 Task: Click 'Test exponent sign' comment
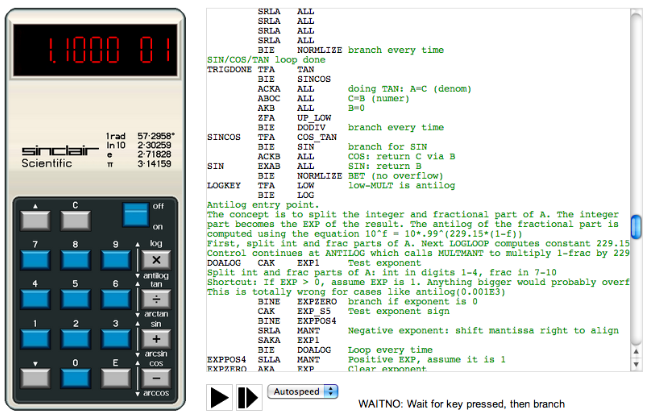coord(399,311)
